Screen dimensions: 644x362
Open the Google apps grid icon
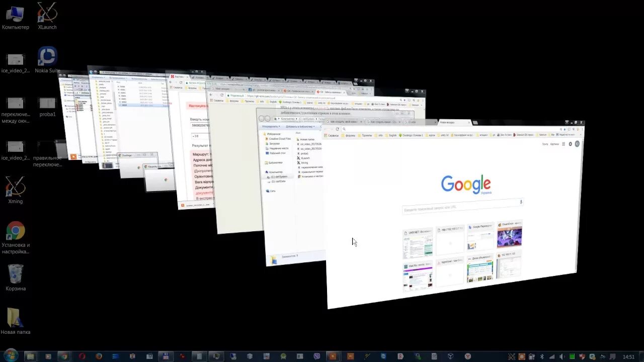click(x=563, y=144)
